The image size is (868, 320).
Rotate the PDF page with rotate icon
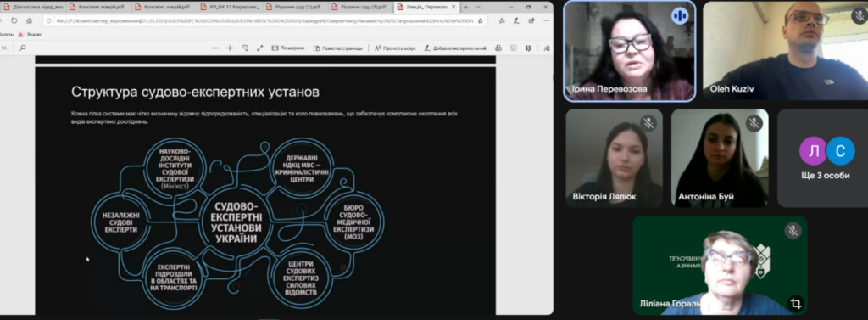245,48
